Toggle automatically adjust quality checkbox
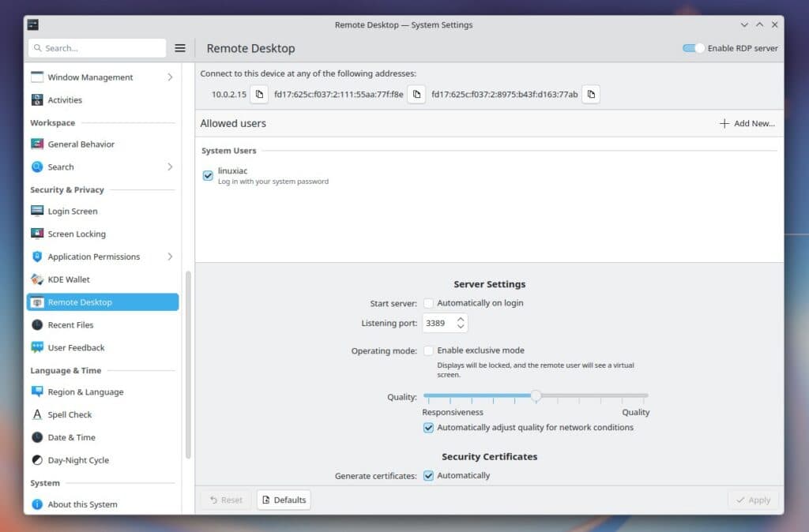Image resolution: width=809 pixels, height=532 pixels. (x=428, y=428)
